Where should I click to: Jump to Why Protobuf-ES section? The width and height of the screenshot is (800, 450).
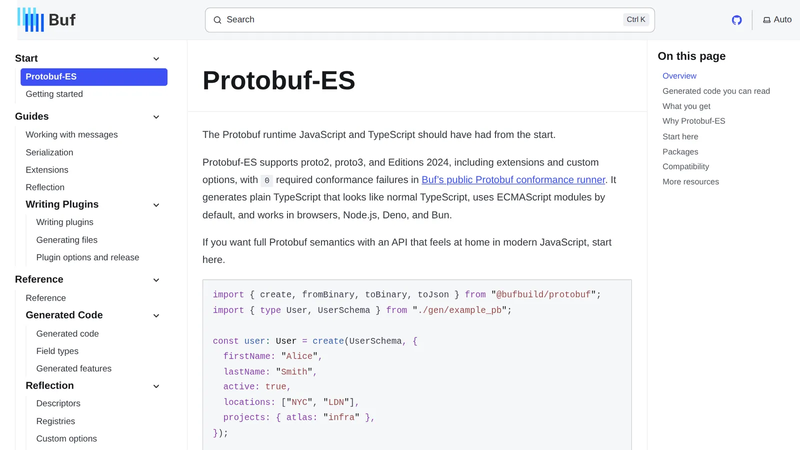tap(693, 121)
